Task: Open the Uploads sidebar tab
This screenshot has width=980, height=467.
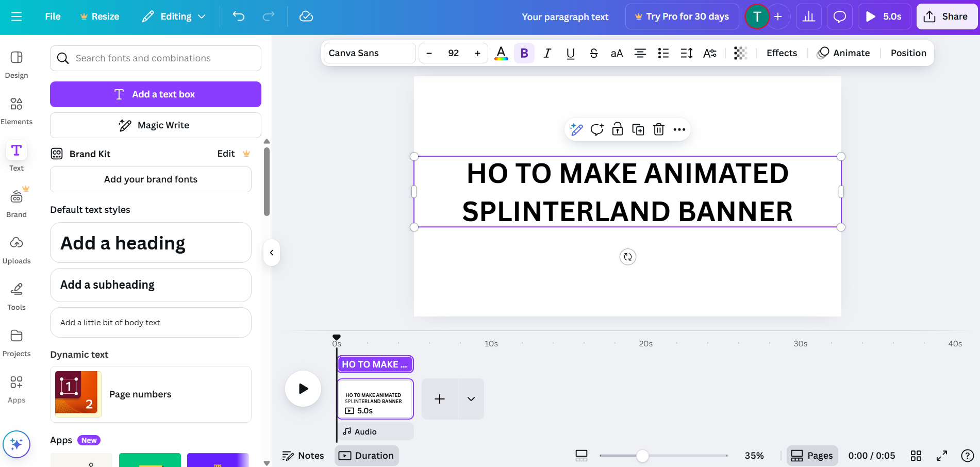Action: click(x=16, y=250)
